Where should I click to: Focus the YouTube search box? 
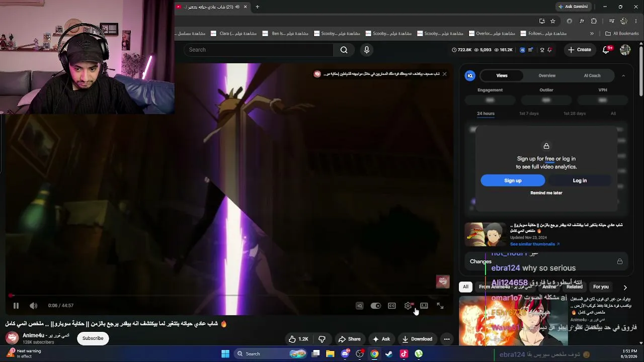click(259, 50)
